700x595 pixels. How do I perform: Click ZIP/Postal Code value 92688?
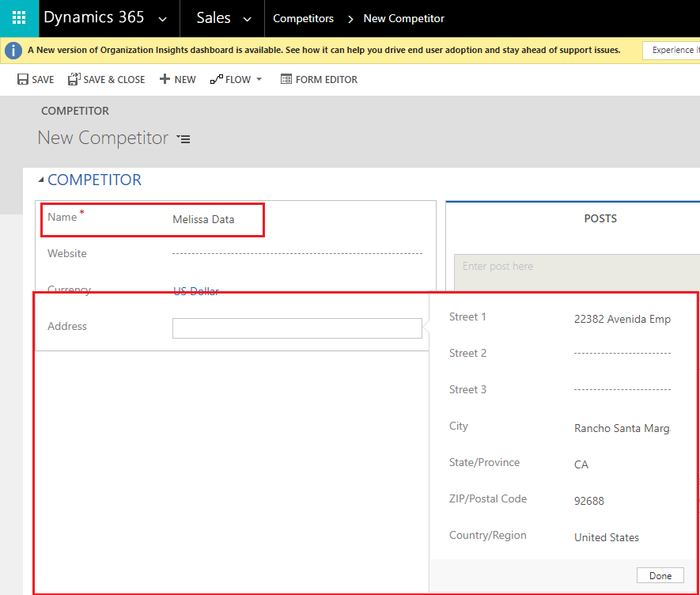tap(588, 501)
